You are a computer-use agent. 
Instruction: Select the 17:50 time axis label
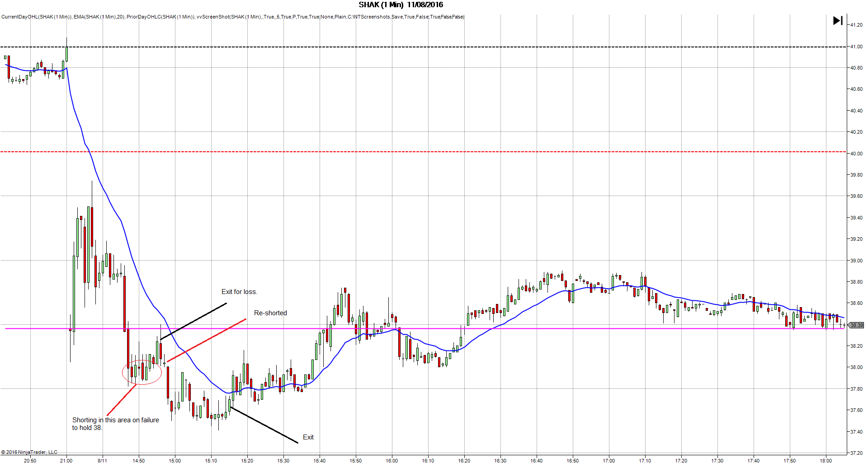click(x=790, y=461)
